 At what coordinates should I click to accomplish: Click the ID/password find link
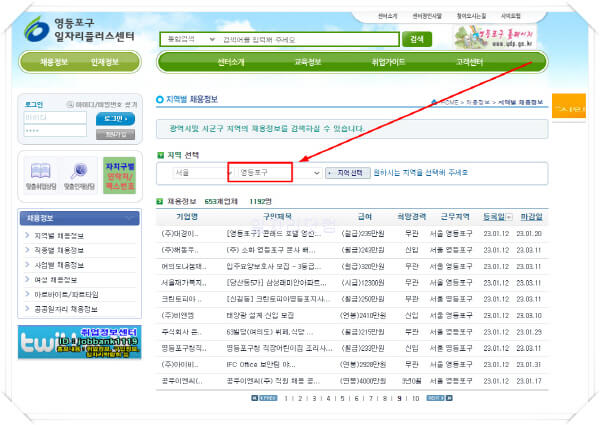coord(102,104)
